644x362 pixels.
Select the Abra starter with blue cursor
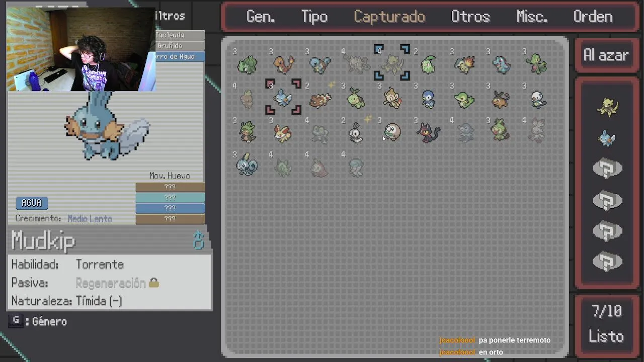[x=392, y=64]
